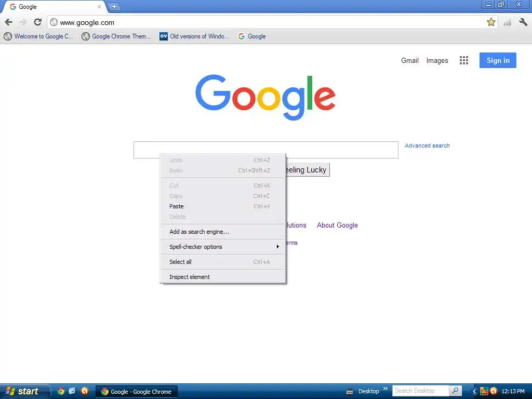Image resolution: width=532 pixels, height=399 pixels.
Task: Click the Google logo
Action: click(x=265, y=97)
